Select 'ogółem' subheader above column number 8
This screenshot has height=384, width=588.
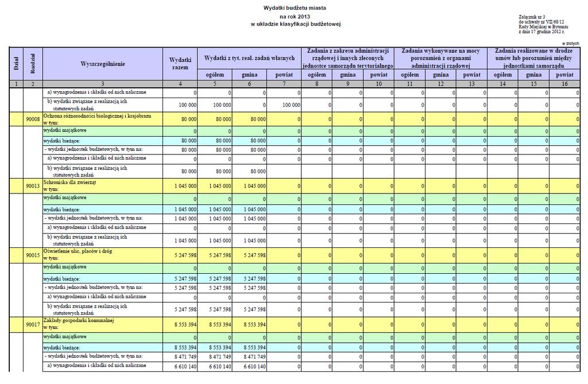317,75
